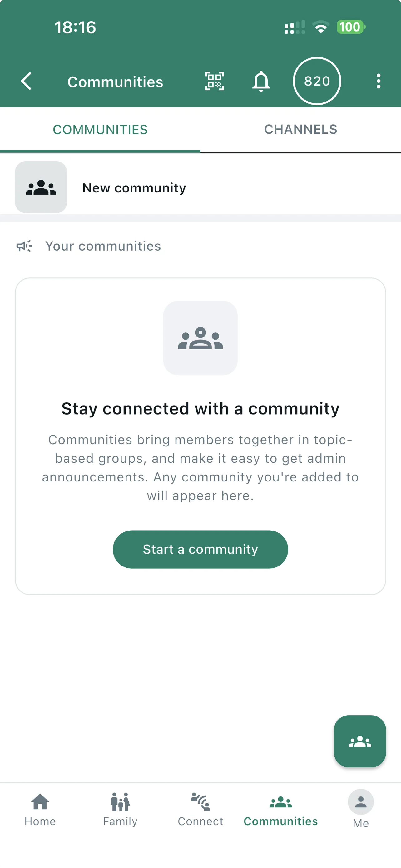Tap the Your communities megaphone icon

point(24,246)
